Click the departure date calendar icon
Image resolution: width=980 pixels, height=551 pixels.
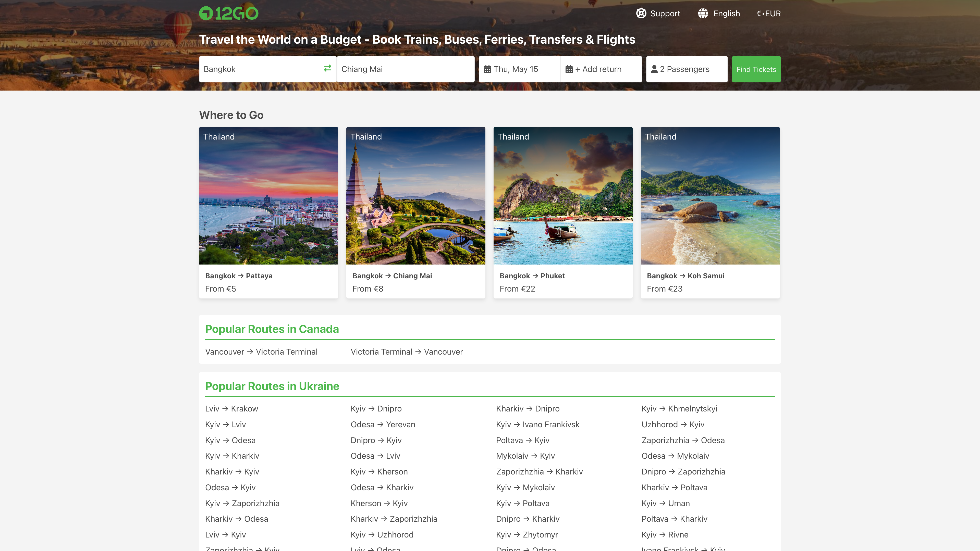487,69
